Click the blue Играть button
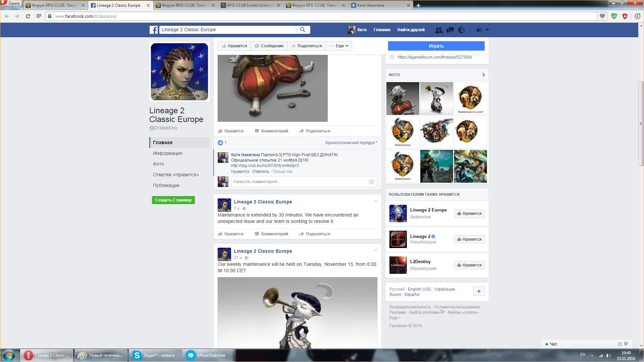 (436, 46)
